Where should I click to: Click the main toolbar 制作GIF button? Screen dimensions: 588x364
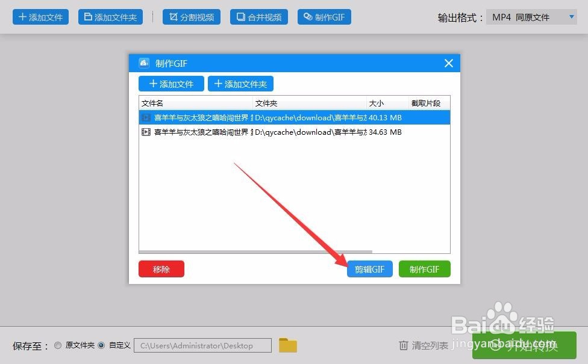pyautogui.click(x=324, y=17)
